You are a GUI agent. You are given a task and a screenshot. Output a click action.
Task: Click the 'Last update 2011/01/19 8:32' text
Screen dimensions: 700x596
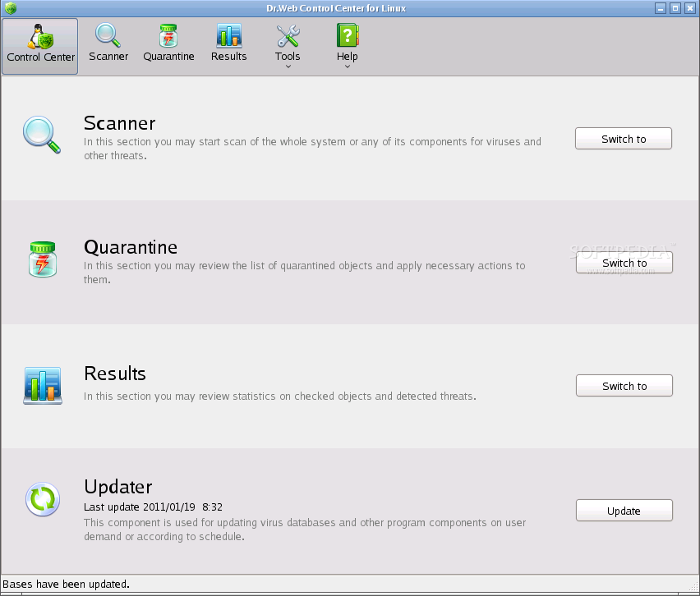click(153, 507)
